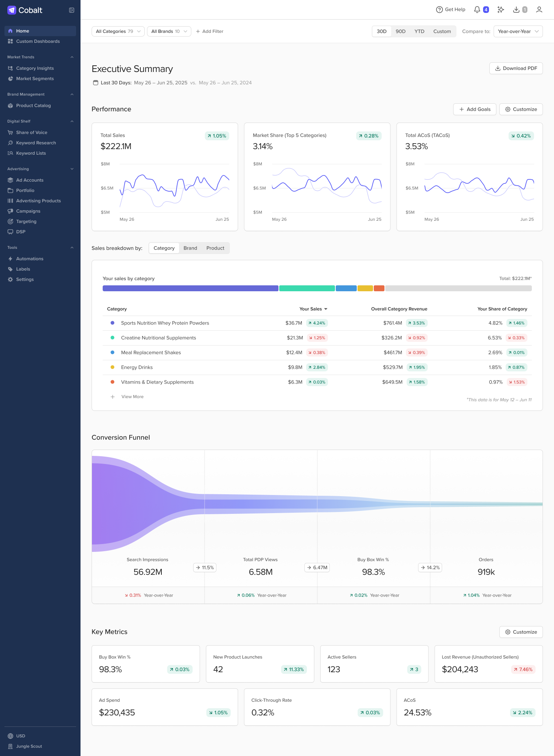Switch sales breakdown to Product

point(215,248)
